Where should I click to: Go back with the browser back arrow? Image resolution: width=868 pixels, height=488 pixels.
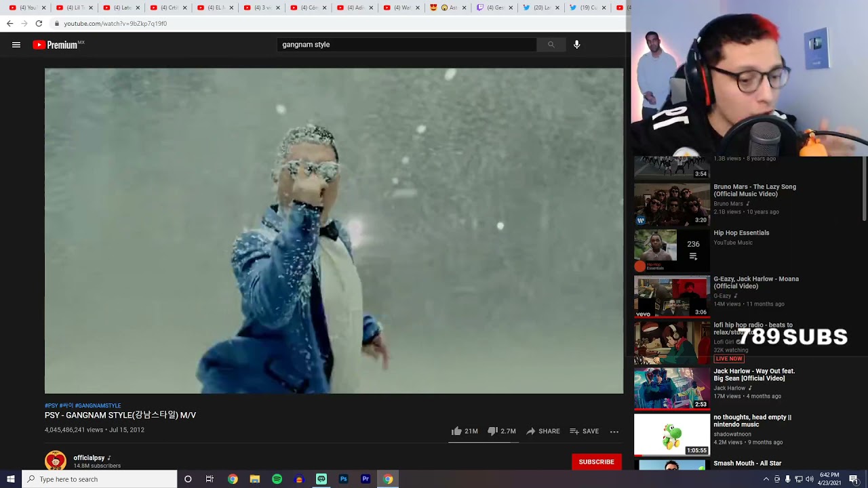tap(9, 23)
